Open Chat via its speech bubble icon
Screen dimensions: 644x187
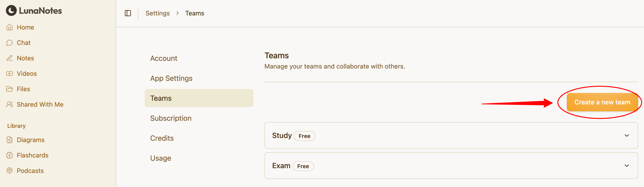point(10,43)
